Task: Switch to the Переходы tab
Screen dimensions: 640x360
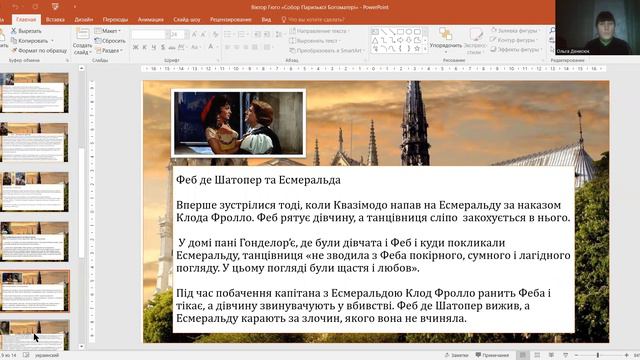Action: [x=115, y=20]
